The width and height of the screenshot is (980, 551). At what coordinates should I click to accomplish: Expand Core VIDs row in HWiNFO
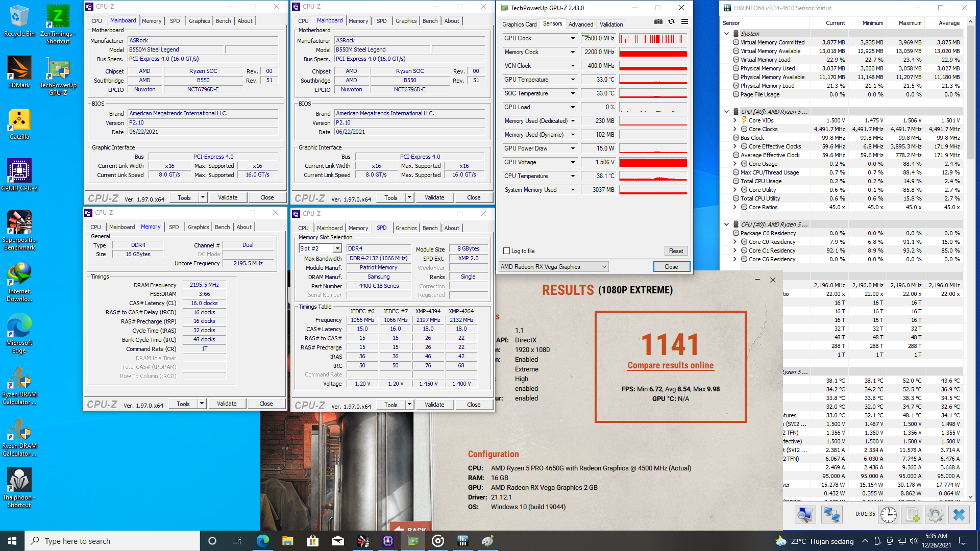735,120
